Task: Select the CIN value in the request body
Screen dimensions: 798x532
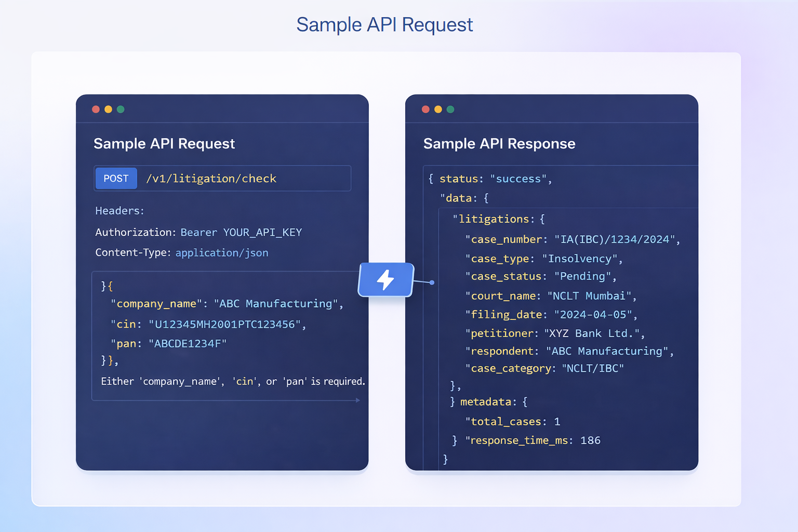Action: coord(226,324)
